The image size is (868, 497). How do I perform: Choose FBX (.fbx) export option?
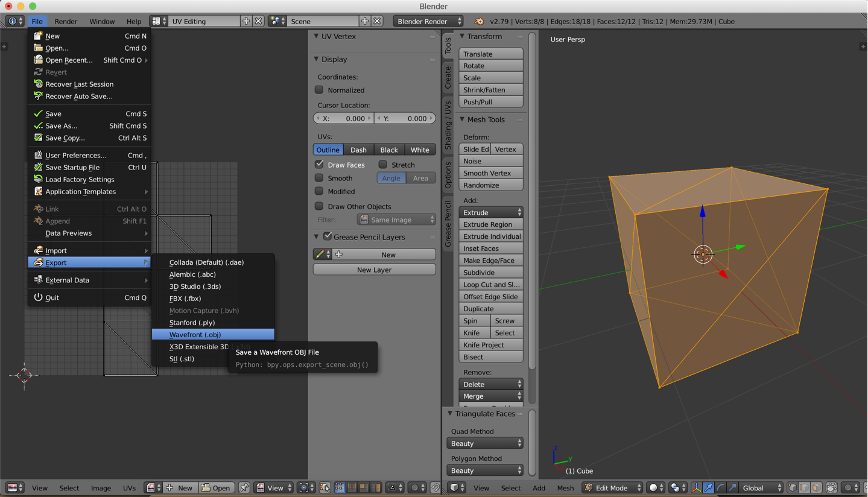tap(213, 298)
